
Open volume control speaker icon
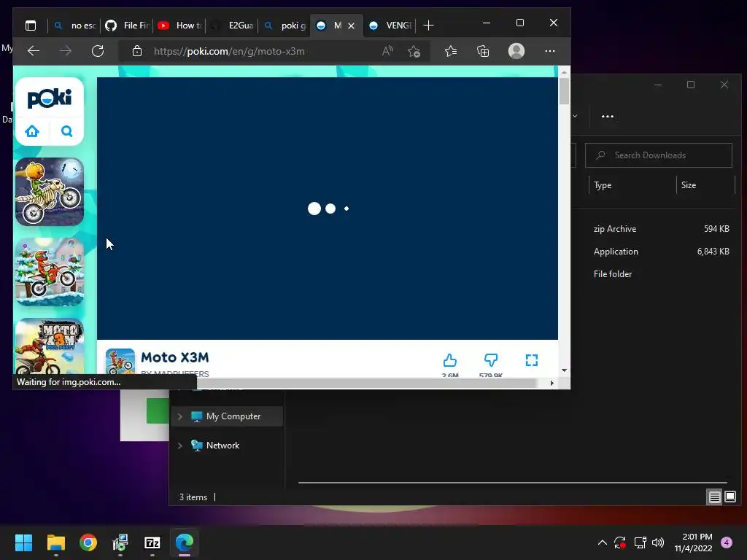[658, 542]
